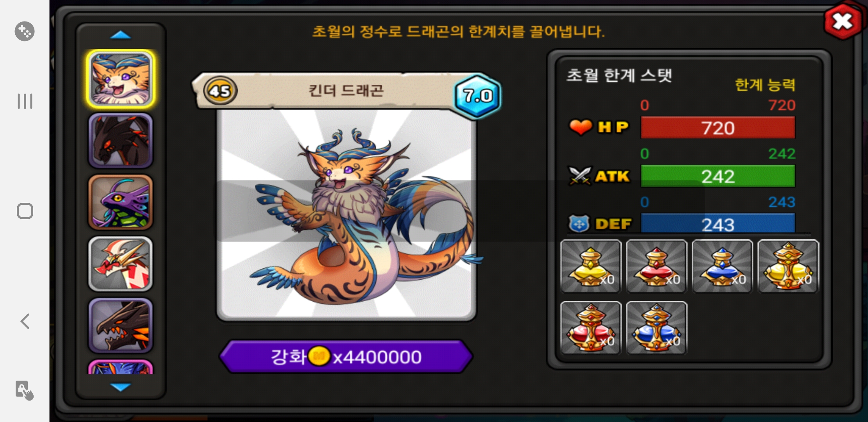This screenshot has height=422, width=868.
Task: Show the dragon list's next entries with the down arrow
Action: pos(120,387)
